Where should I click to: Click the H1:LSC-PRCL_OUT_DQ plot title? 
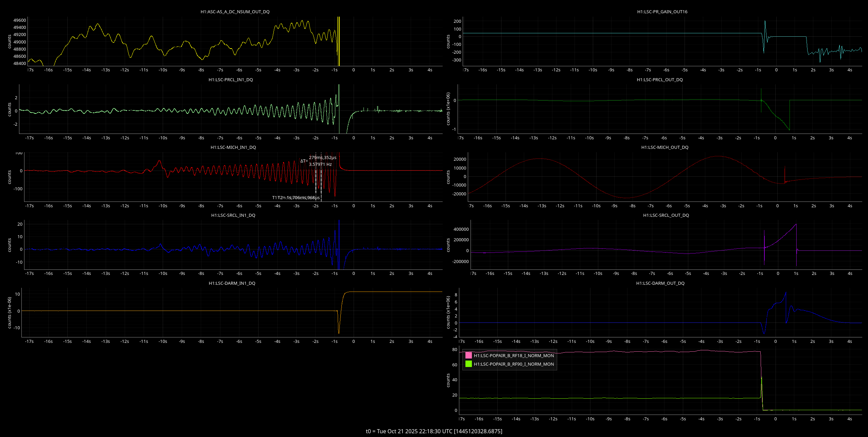click(659, 80)
